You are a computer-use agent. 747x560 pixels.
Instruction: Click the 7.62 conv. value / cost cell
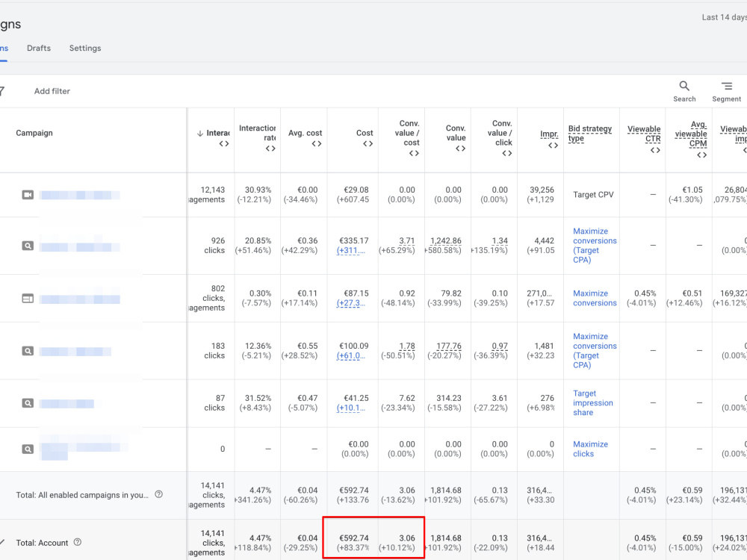(x=407, y=398)
